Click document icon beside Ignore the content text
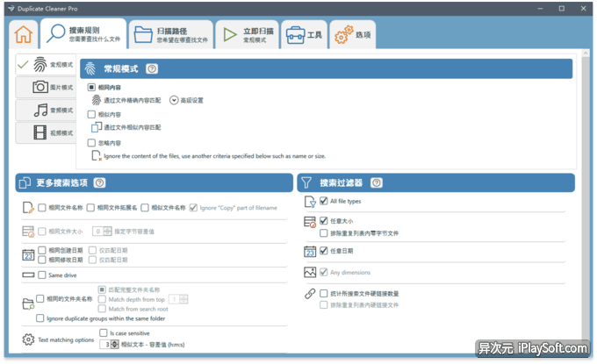597x364 pixels. pyautogui.click(x=97, y=155)
